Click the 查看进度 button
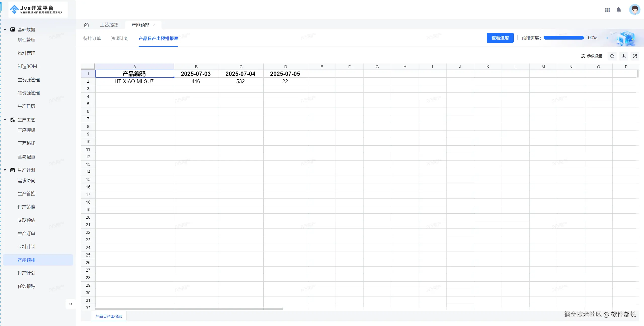Screen dimensions: 644x326 500,38
